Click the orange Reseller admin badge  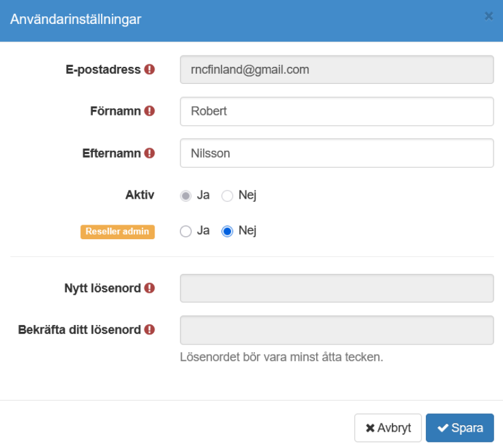[x=117, y=232]
